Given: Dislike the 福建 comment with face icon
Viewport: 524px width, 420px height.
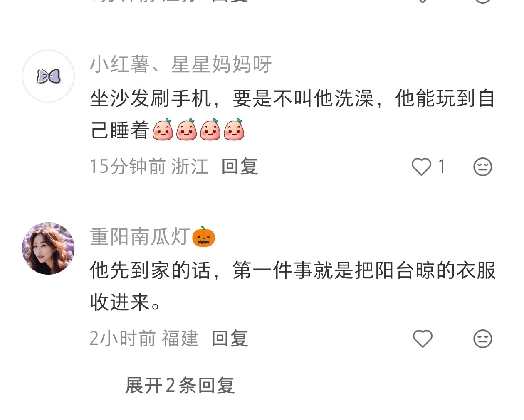Looking at the screenshot, I should coord(482,339).
